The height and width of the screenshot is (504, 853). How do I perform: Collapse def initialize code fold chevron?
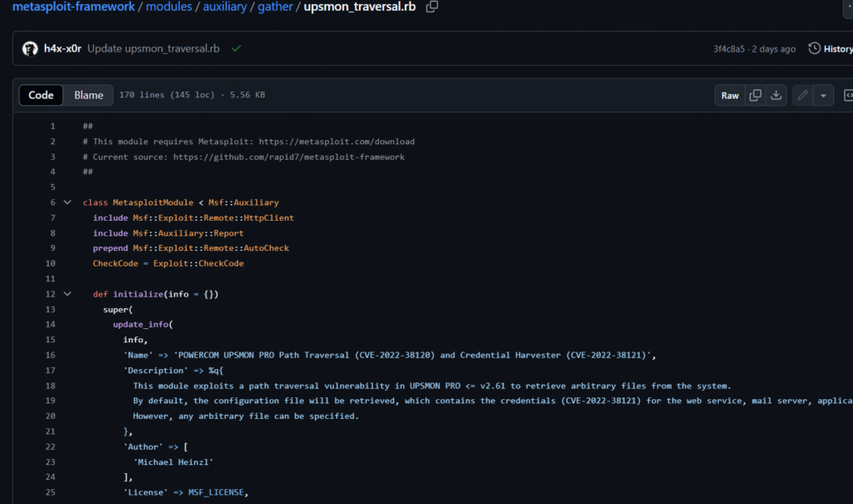(67, 293)
